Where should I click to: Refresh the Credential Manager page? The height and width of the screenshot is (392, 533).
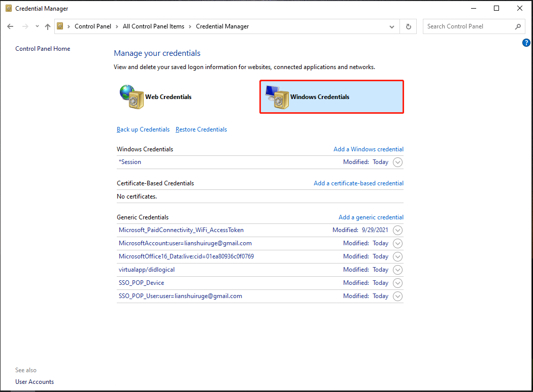click(409, 26)
